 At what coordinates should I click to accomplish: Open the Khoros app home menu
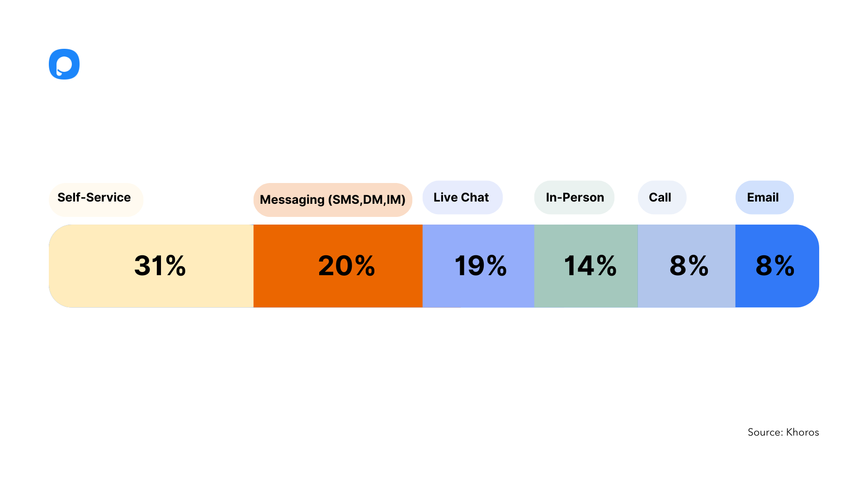64,64
